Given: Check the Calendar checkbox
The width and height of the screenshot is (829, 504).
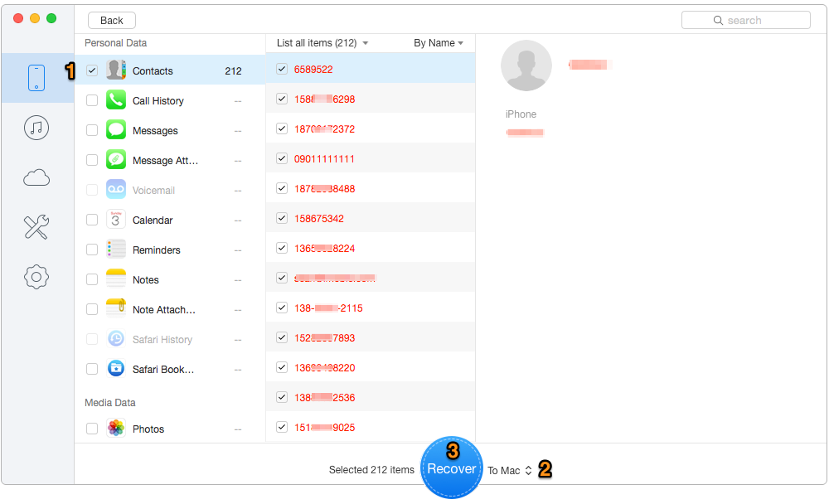Looking at the screenshot, I should (x=92, y=220).
